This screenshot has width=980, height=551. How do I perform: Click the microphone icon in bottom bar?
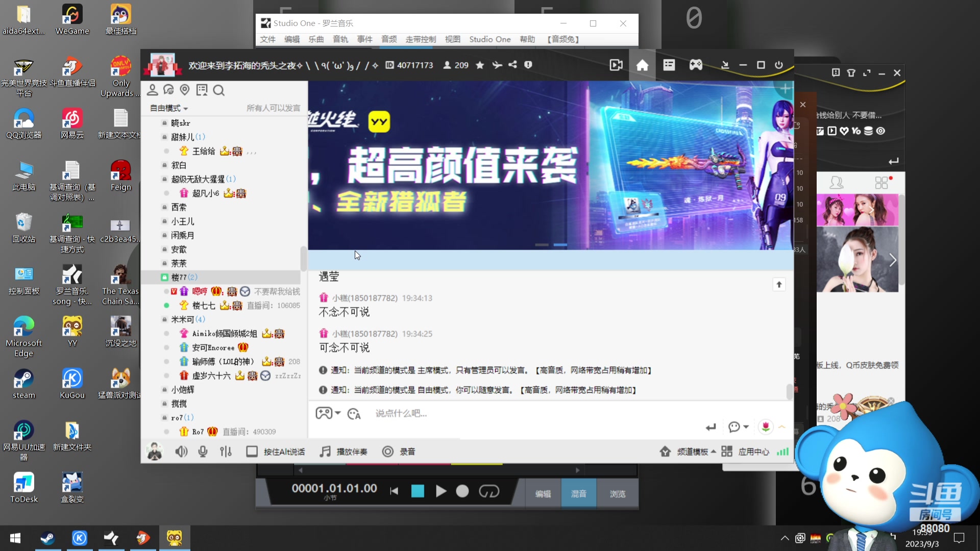(x=203, y=452)
